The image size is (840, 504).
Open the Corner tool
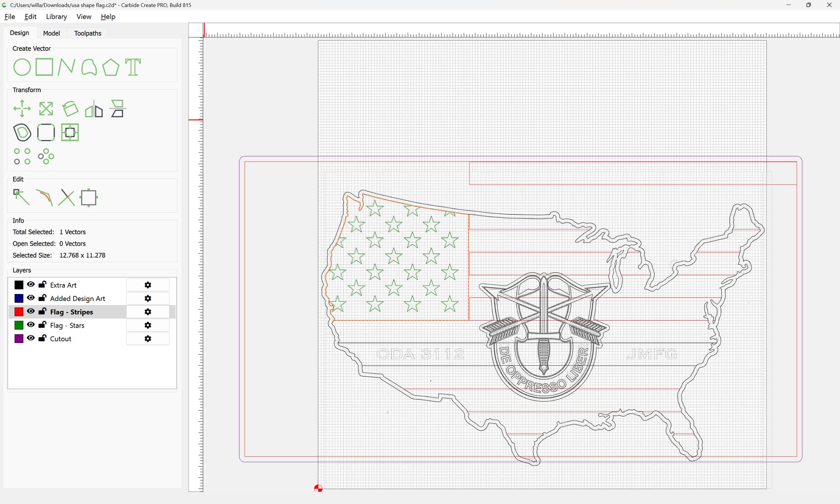coord(46,133)
